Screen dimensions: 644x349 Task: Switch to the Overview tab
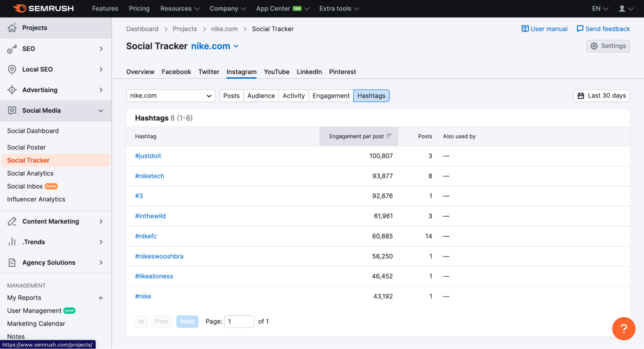[140, 72]
